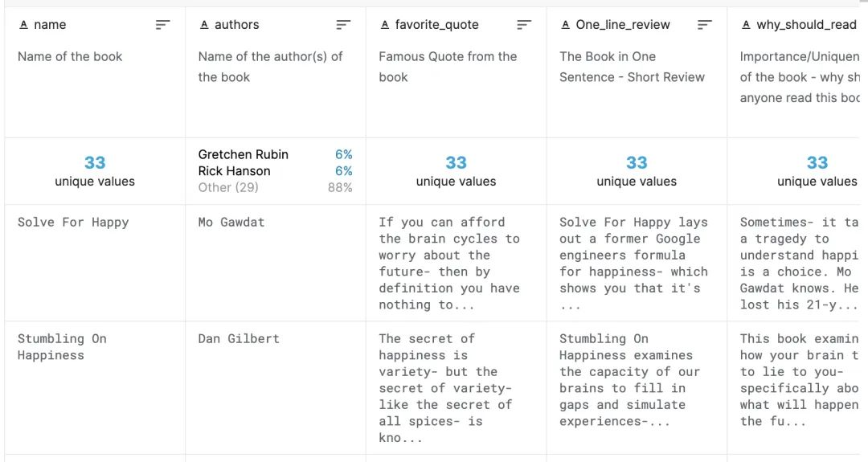Click the sort icon in name column
Screen dimensions: 868x462
point(162,25)
